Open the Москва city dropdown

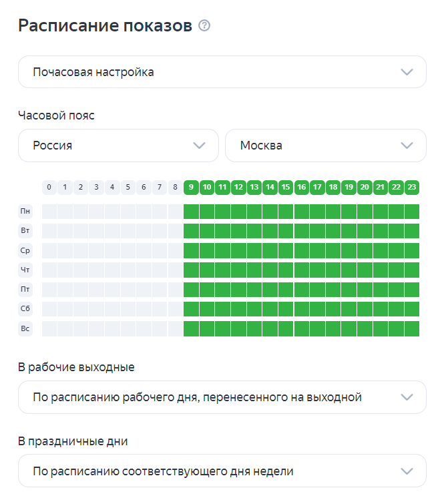(326, 146)
